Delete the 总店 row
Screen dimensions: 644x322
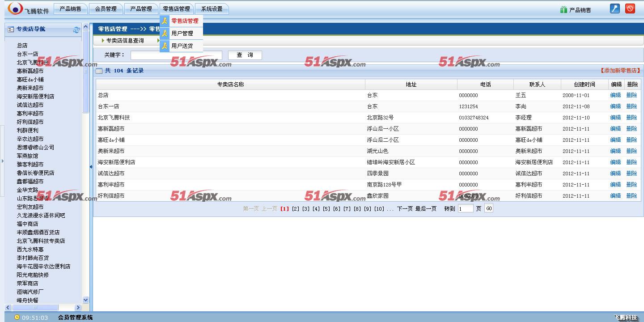coord(631,95)
